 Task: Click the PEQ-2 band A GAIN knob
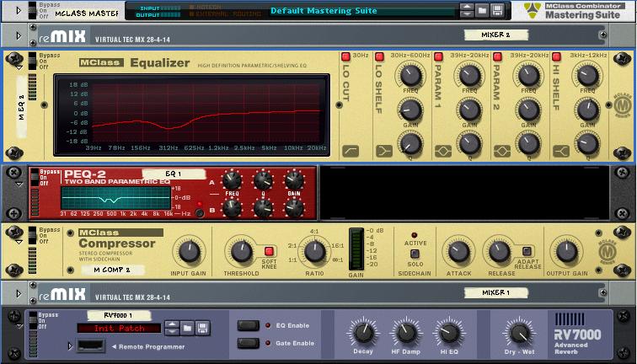294,179
